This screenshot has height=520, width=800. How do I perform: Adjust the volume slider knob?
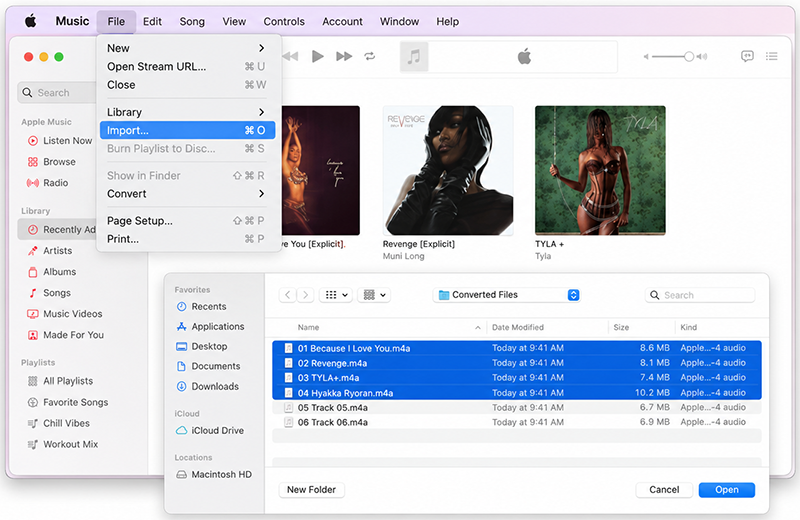coord(689,57)
